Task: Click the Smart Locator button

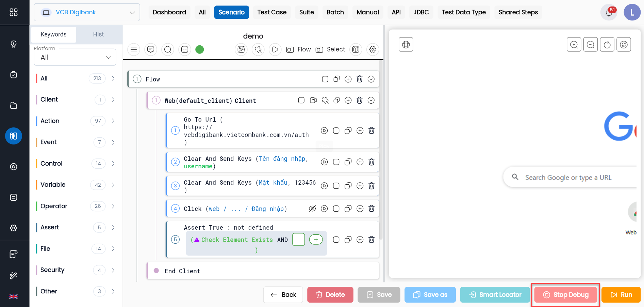Action: (495, 295)
